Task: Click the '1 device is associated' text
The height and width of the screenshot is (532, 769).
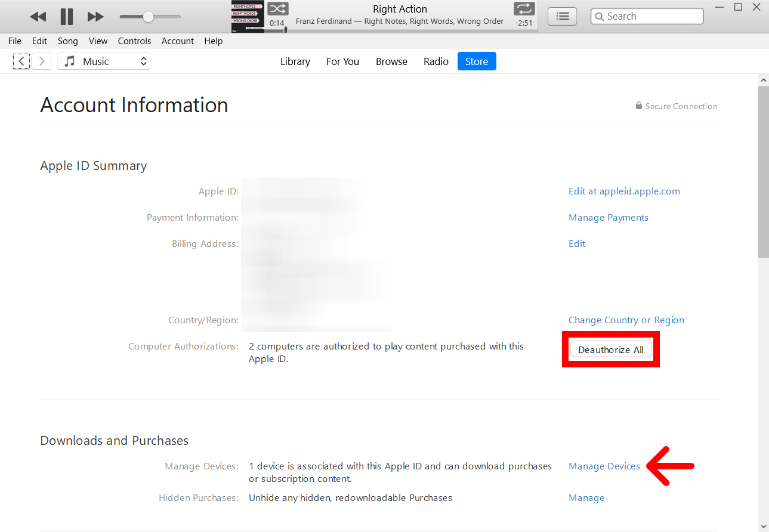Action: click(400, 472)
